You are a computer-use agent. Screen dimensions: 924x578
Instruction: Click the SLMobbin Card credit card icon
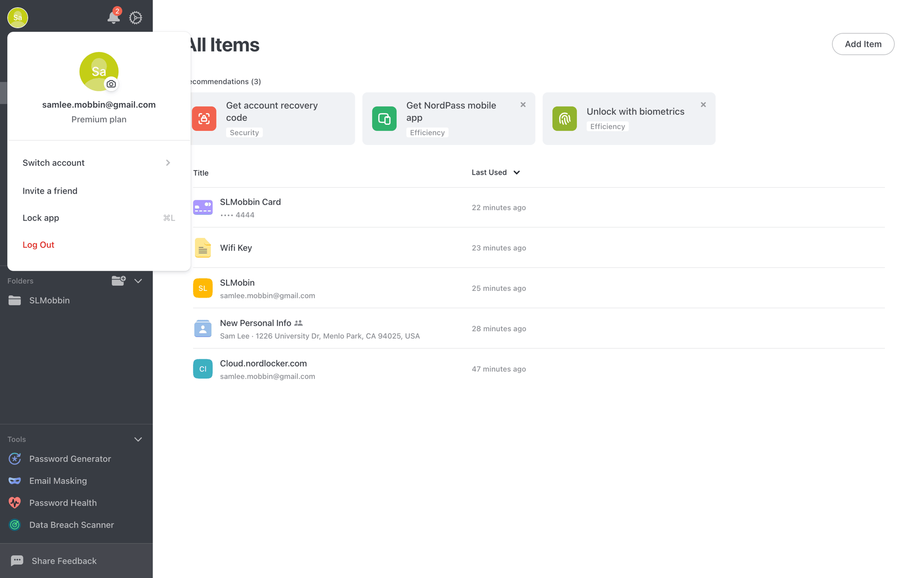tap(203, 207)
